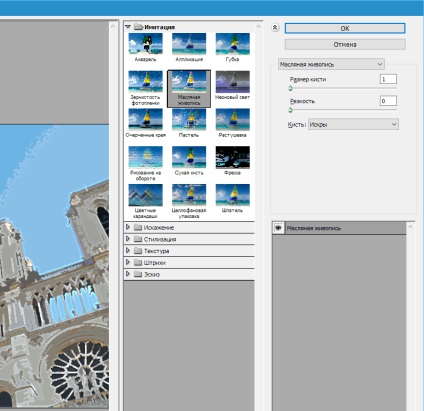
Task: Collapse the Имитация folder
Action: point(128,27)
